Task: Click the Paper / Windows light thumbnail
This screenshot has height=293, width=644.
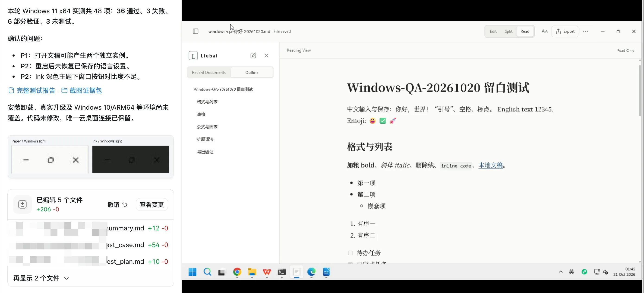Action: pyautogui.click(x=50, y=159)
